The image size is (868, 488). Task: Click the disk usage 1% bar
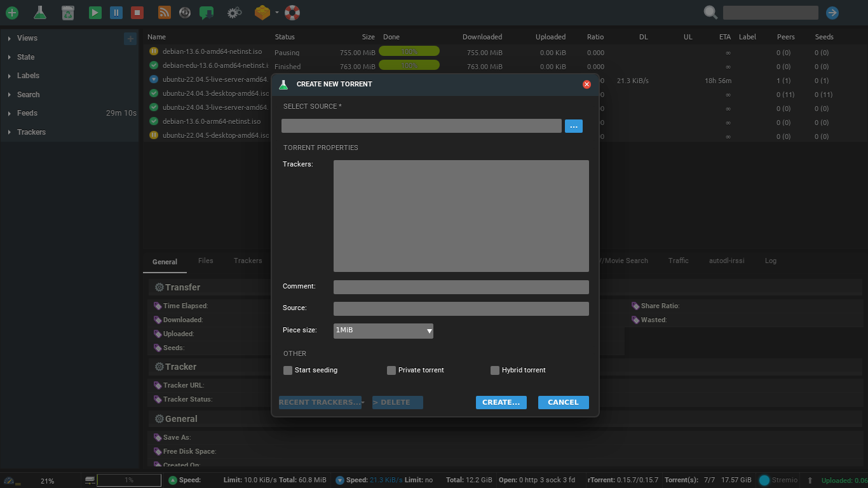129,480
